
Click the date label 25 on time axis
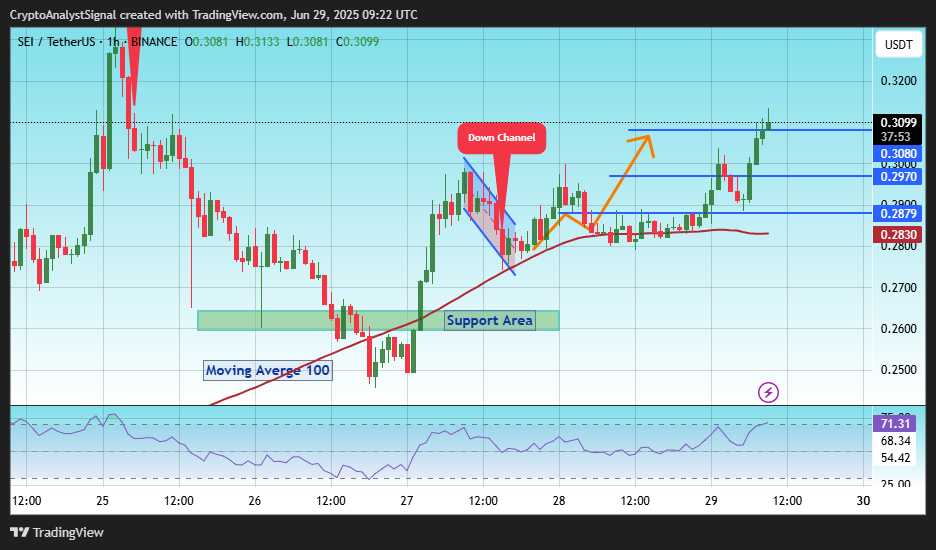pyautogui.click(x=103, y=500)
